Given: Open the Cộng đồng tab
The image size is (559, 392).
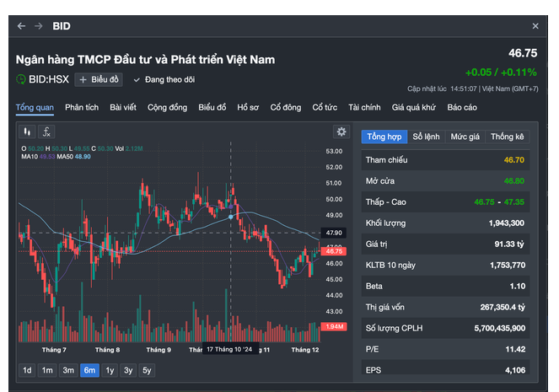Looking at the screenshot, I should [x=167, y=107].
